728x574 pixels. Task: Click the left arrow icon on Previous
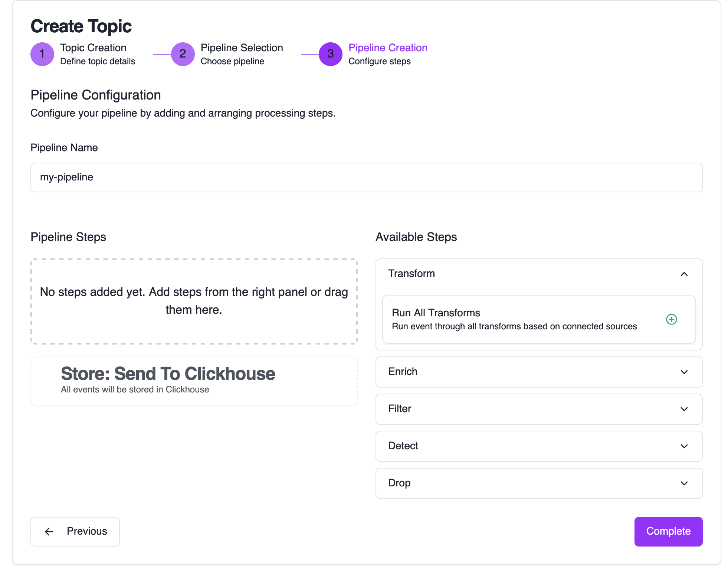pyautogui.click(x=49, y=532)
